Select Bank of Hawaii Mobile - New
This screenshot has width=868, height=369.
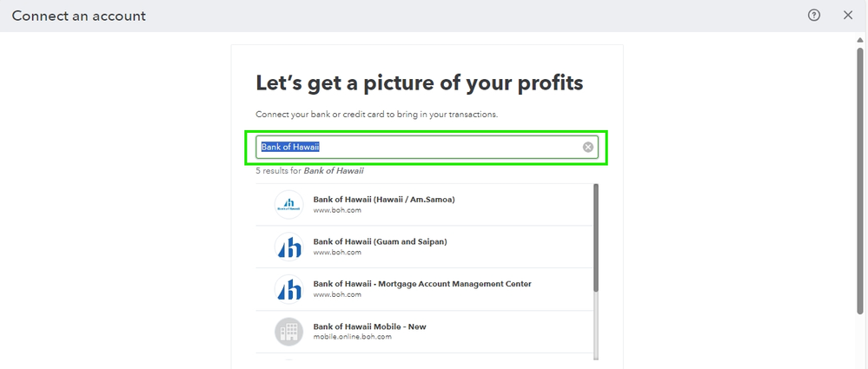[x=369, y=326]
